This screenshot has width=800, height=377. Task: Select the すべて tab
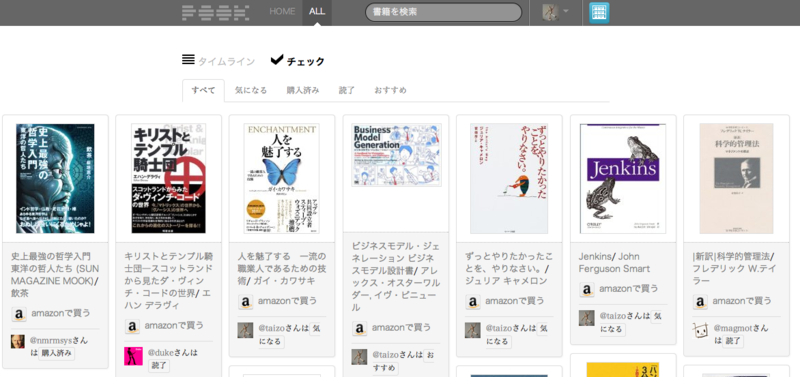(203, 90)
